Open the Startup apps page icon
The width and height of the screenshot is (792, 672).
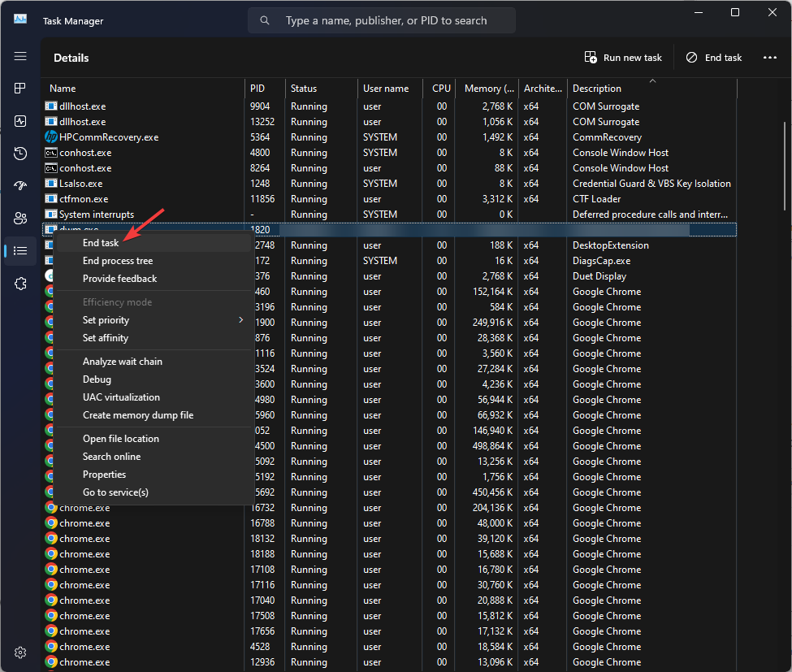20,185
